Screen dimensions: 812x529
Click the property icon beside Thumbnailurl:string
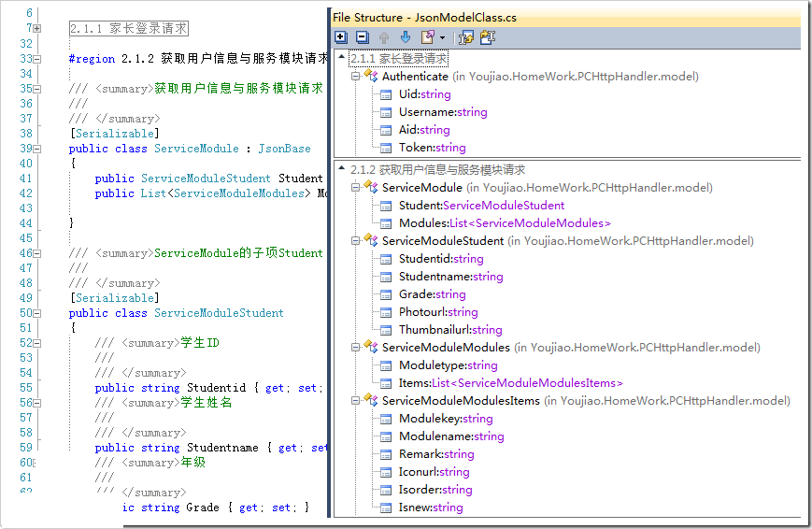[x=386, y=330]
